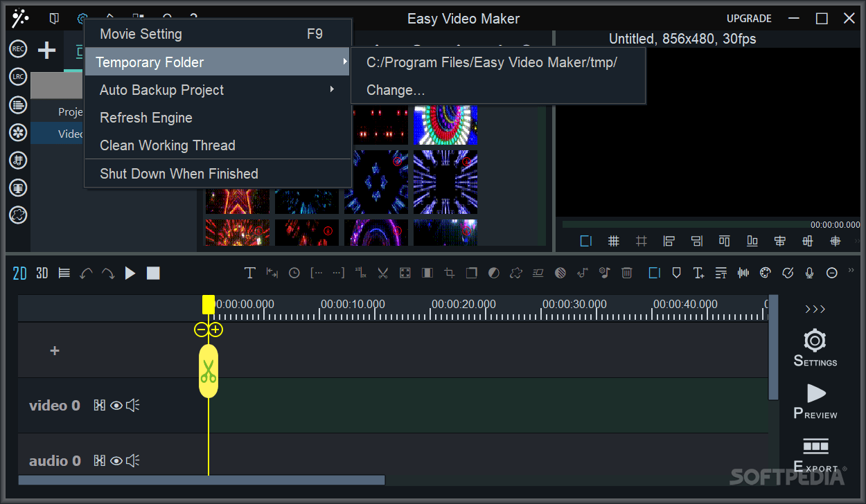Click the redo arrow icon
This screenshot has height=504, width=866.
108,273
